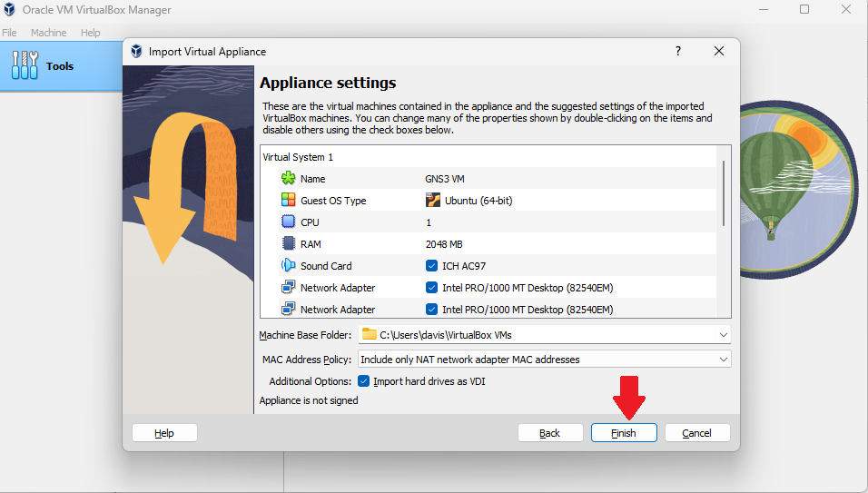Click the VirtualBox icon in Import dialog title
868x493 pixels.
(x=136, y=52)
